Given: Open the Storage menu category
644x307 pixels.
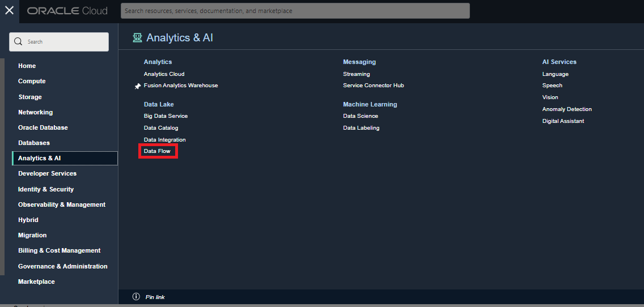Looking at the screenshot, I should (30, 97).
